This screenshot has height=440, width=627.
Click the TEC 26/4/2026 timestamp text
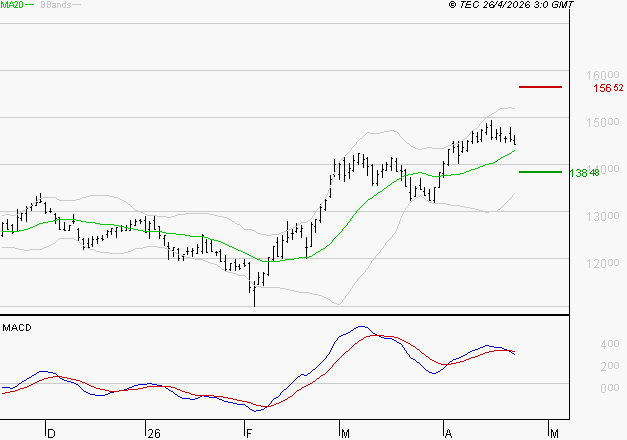pyautogui.click(x=511, y=5)
